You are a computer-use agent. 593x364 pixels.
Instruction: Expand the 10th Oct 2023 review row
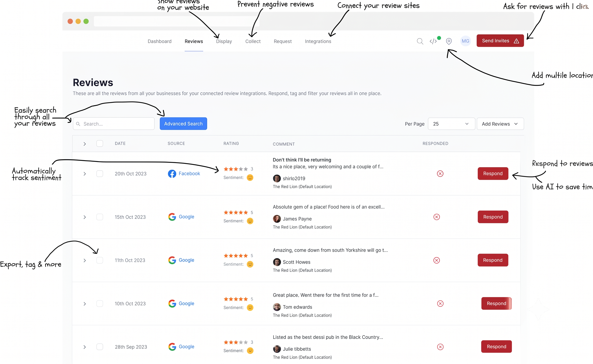(x=84, y=304)
